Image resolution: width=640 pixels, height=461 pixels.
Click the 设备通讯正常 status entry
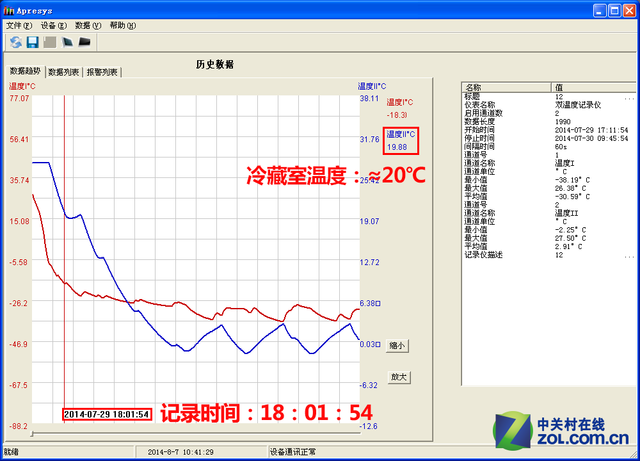tap(293, 452)
